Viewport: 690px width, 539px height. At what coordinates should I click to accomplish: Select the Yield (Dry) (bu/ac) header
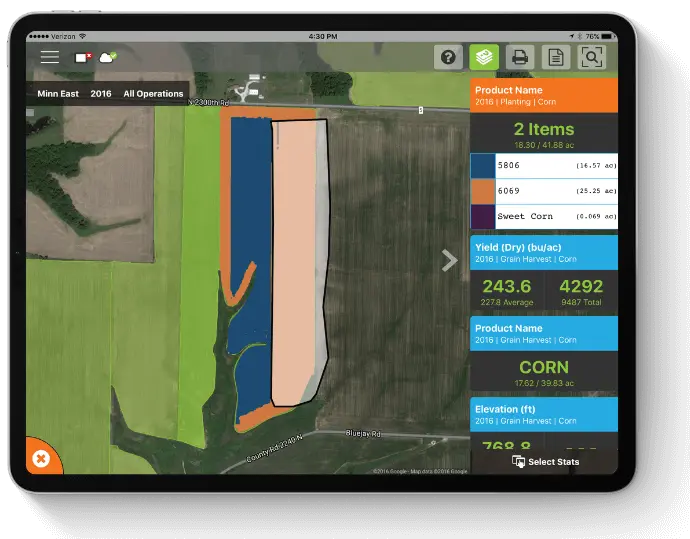pos(544,251)
